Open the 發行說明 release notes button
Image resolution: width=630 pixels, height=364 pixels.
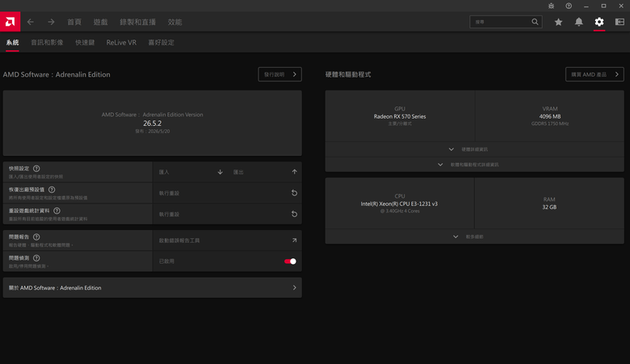[280, 74]
